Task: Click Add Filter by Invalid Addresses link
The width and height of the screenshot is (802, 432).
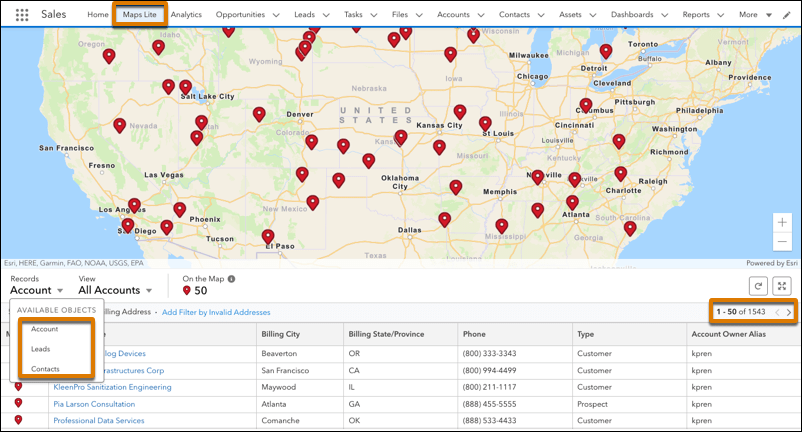Action: coord(216,312)
